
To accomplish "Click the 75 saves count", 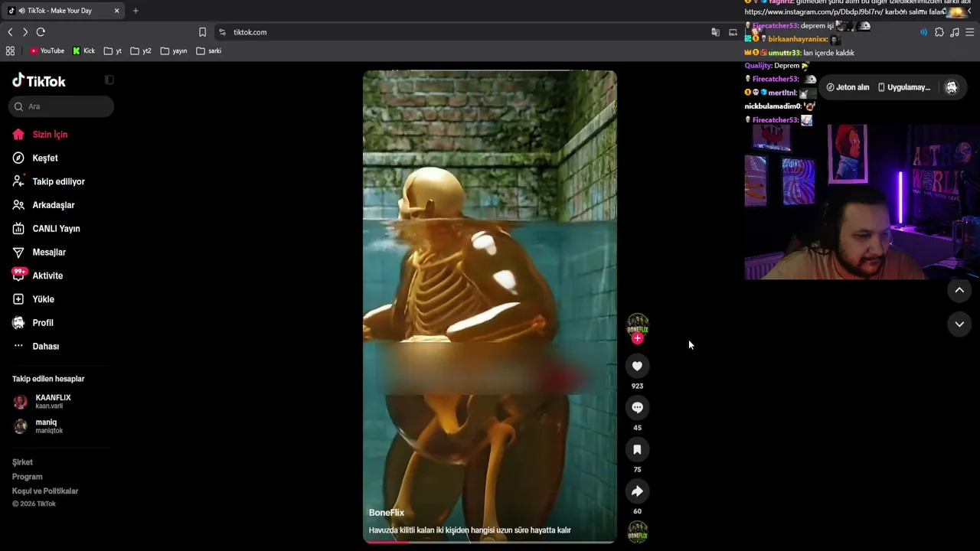I will [637, 470].
